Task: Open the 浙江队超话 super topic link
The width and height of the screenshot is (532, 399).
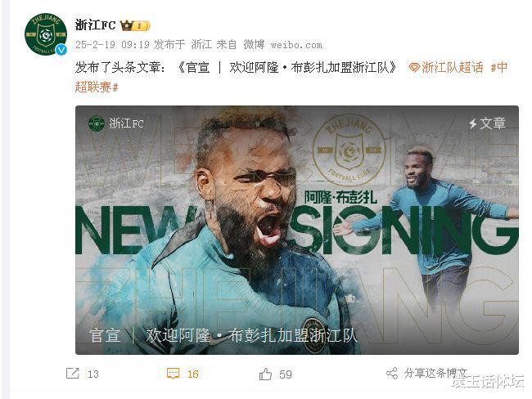Action: [x=453, y=68]
